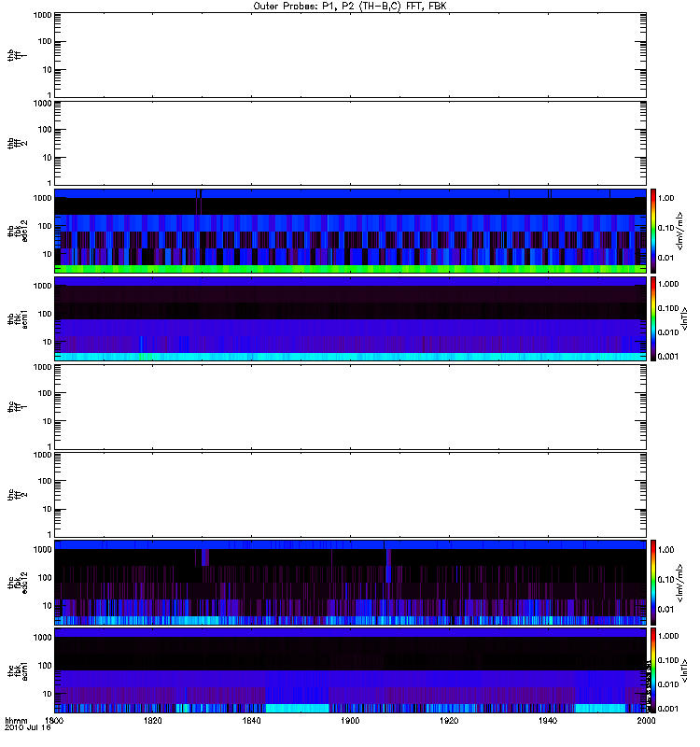Click the plot title "Outer Probes: P1, P2 (TH-B,C) FFT, FBK"
The image size is (700, 747).
coord(349,7)
